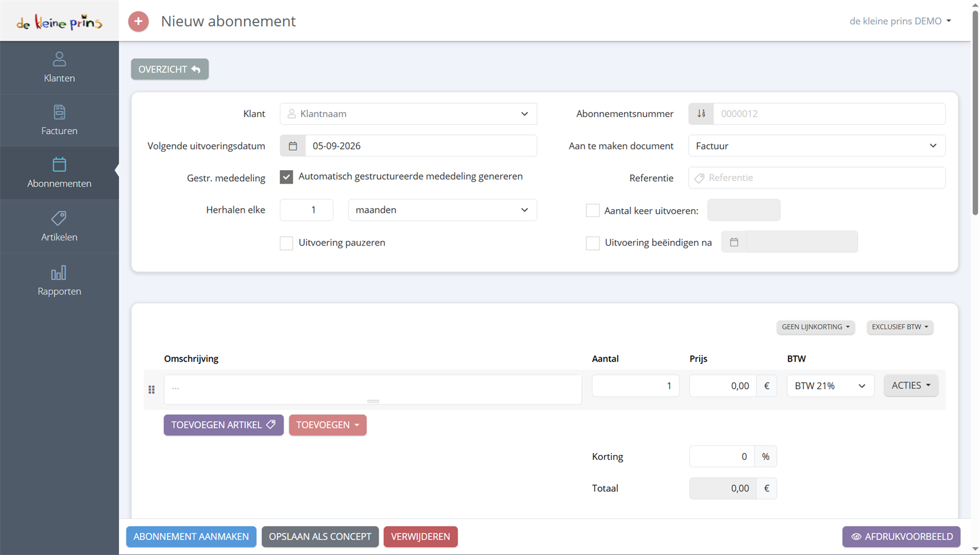Open the de kleine prins DEMO account menu
The width and height of the screenshot is (980, 555).
pyautogui.click(x=900, y=21)
